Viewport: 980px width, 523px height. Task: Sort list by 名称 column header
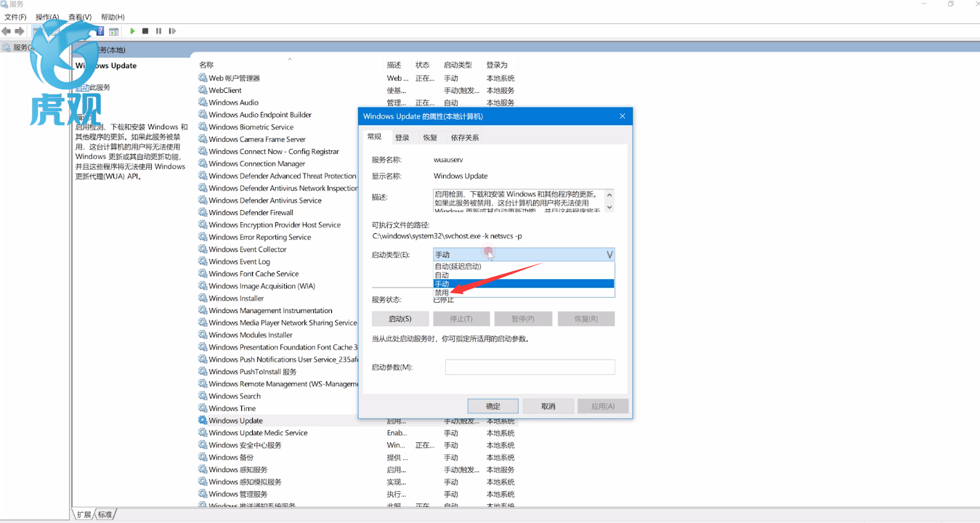click(206, 65)
